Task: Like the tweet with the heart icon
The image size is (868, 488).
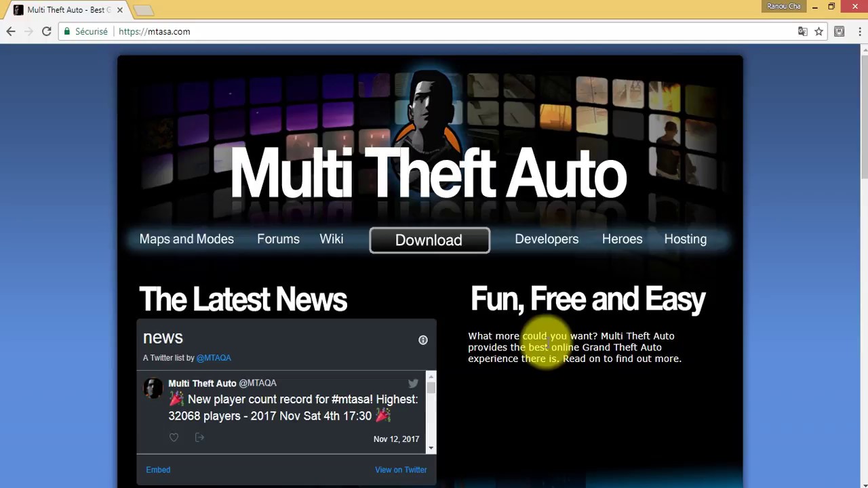Action: click(x=174, y=438)
